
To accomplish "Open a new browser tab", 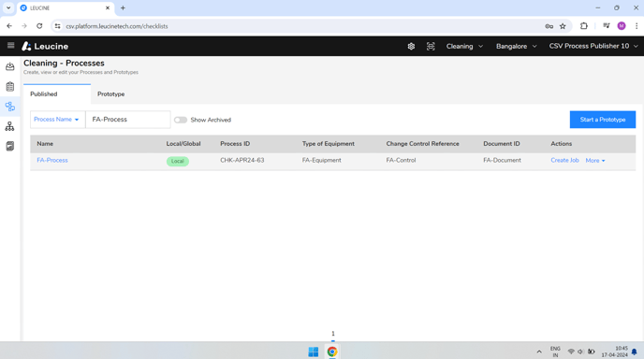I will coord(123,7).
